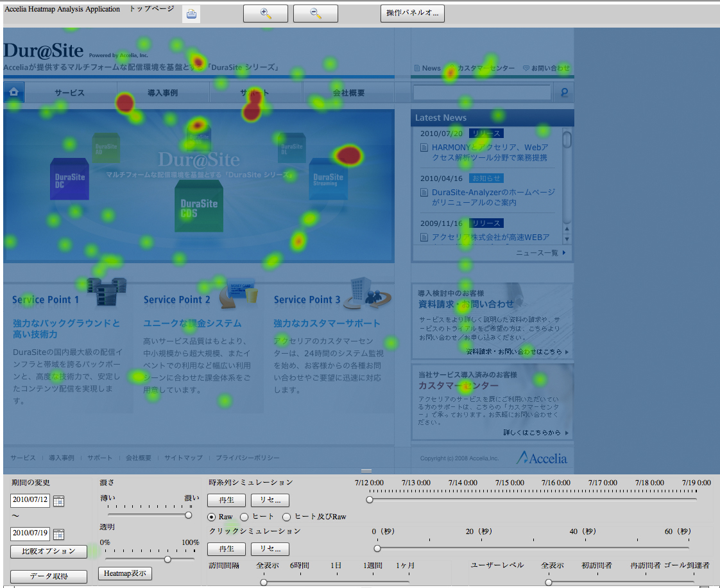
Task: Select the 会社概要 tab in the main navigation
Action: point(348,93)
